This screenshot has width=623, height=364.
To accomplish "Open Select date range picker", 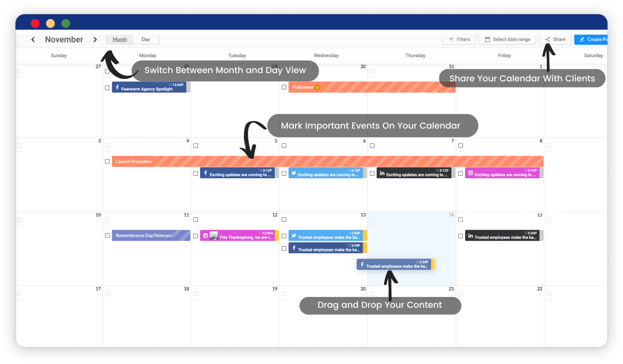I will [x=508, y=39].
